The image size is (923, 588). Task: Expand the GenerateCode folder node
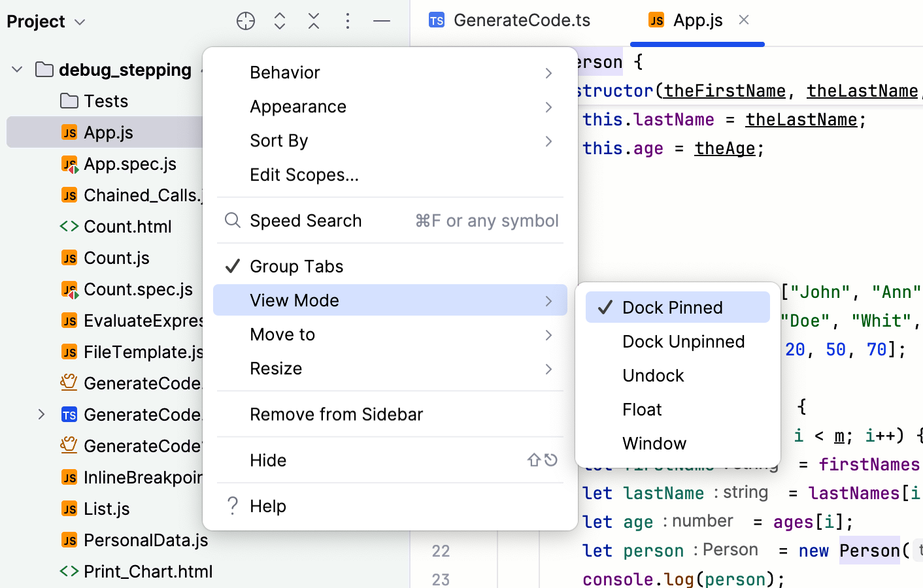(41, 414)
